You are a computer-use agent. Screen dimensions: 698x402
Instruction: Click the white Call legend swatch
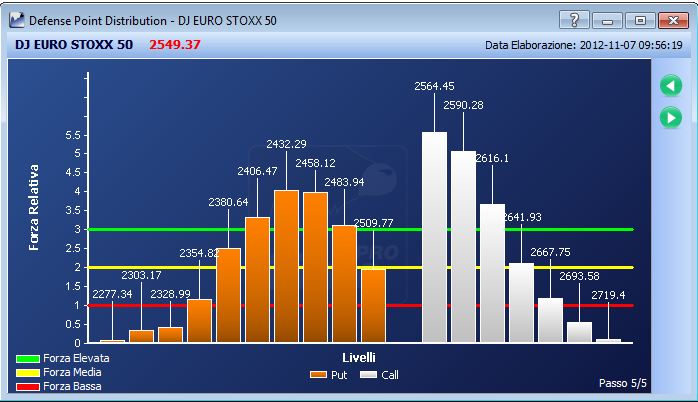pyautogui.click(x=369, y=375)
